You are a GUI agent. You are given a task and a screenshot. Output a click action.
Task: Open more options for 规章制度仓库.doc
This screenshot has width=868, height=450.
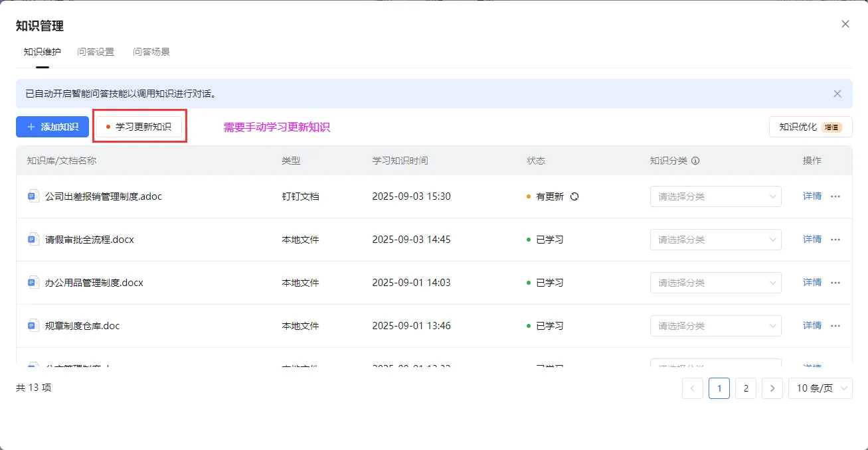pyautogui.click(x=835, y=326)
